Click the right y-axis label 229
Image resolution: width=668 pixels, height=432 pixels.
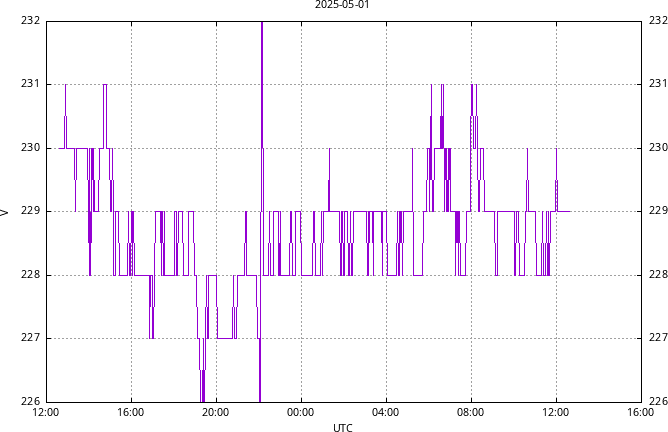point(658,210)
